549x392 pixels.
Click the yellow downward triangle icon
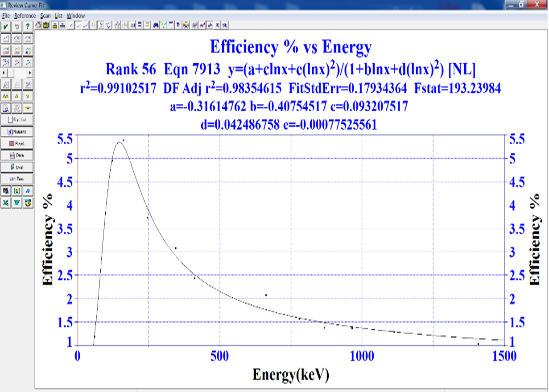click(28, 96)
